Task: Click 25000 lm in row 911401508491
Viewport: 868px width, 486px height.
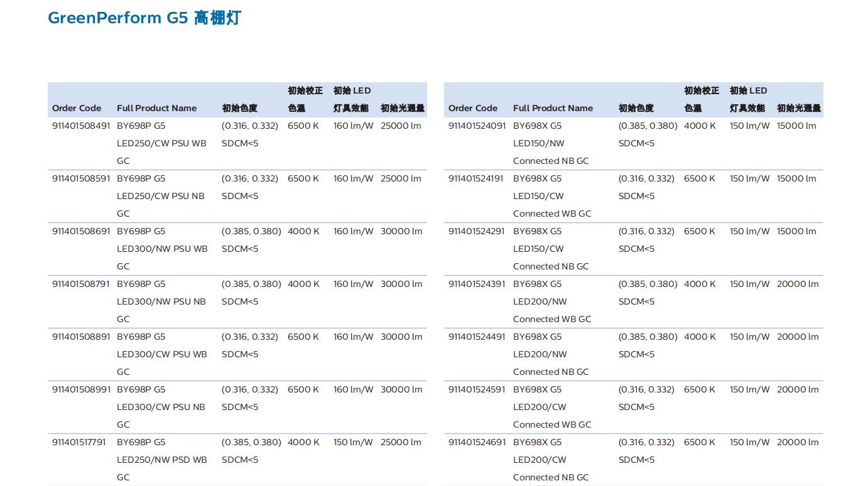Action: pyautogui.click(x=401, y=126)
